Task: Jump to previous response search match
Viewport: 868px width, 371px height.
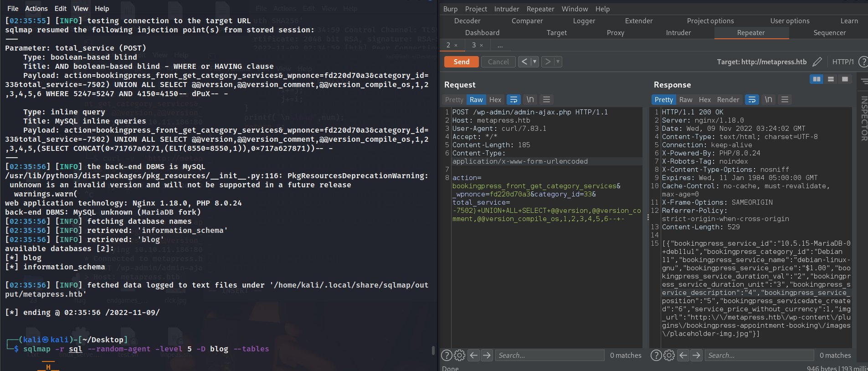Action: click(x=683, y=356)
